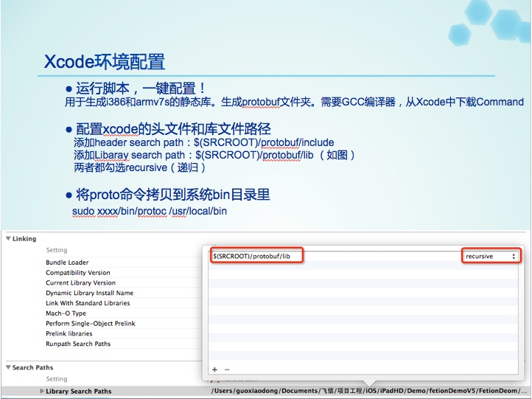The width and height of the screenshot is (532, 399).
Task: Select the Mach-O Type setting
Action: (x=66, y=313)
